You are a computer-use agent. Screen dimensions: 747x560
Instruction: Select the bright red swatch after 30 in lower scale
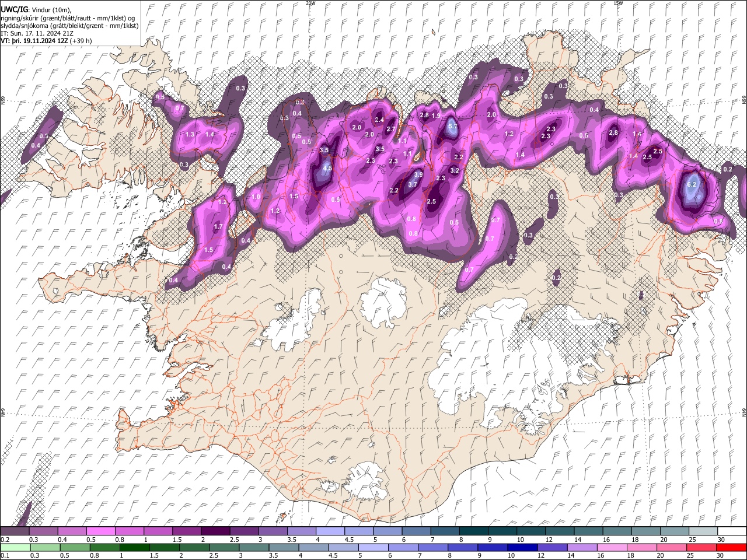(731, 547)
